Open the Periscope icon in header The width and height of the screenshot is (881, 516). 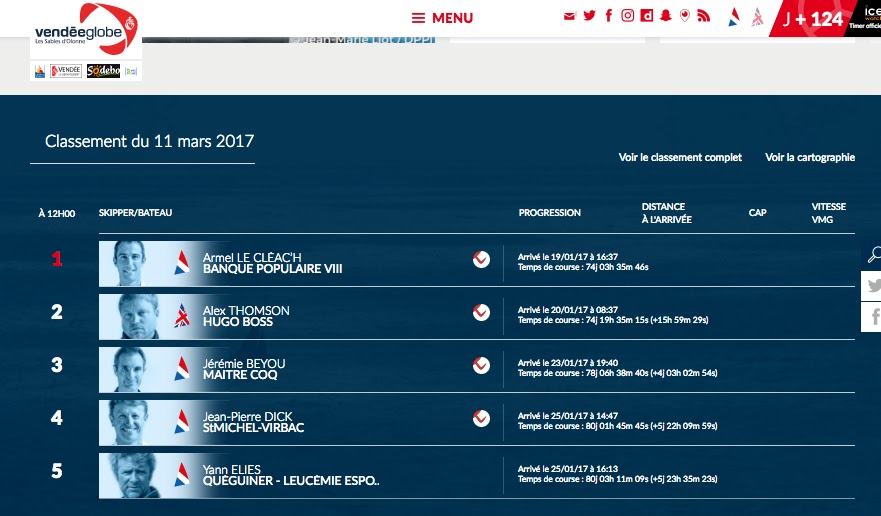point(684,15)
